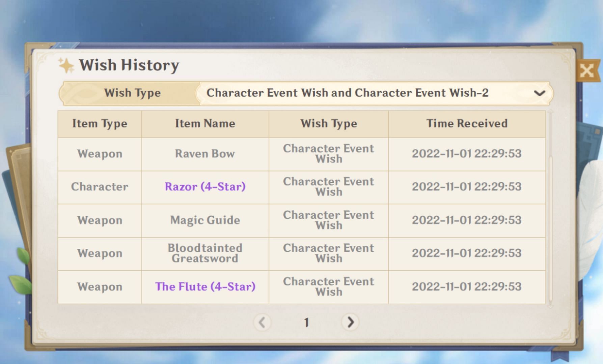Select The Flute (4-Star) entry

click(x=205, y=287)
